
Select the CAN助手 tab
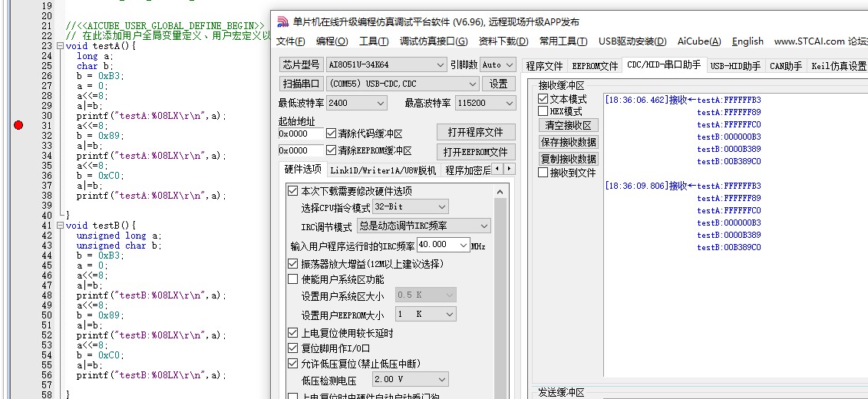click(786, 67)
